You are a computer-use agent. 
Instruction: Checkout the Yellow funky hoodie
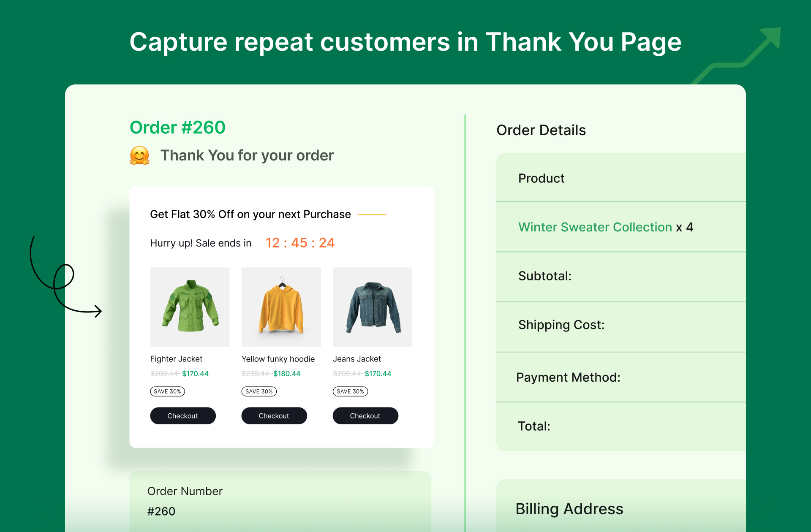[274, 416]
